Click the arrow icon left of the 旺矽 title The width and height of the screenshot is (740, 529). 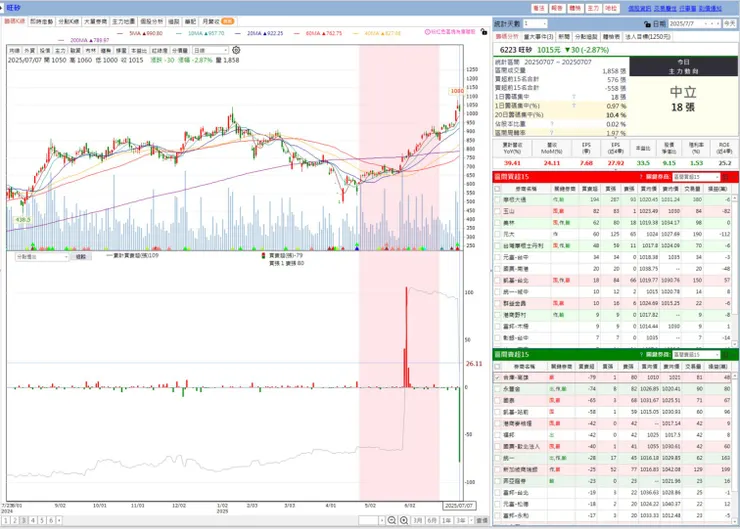click(x=2, y=8)
